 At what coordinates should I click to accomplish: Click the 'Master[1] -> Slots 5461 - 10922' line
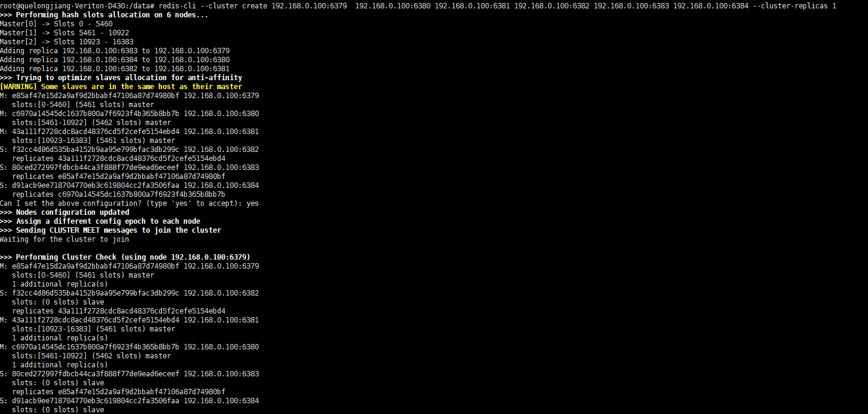coord(65,33)
